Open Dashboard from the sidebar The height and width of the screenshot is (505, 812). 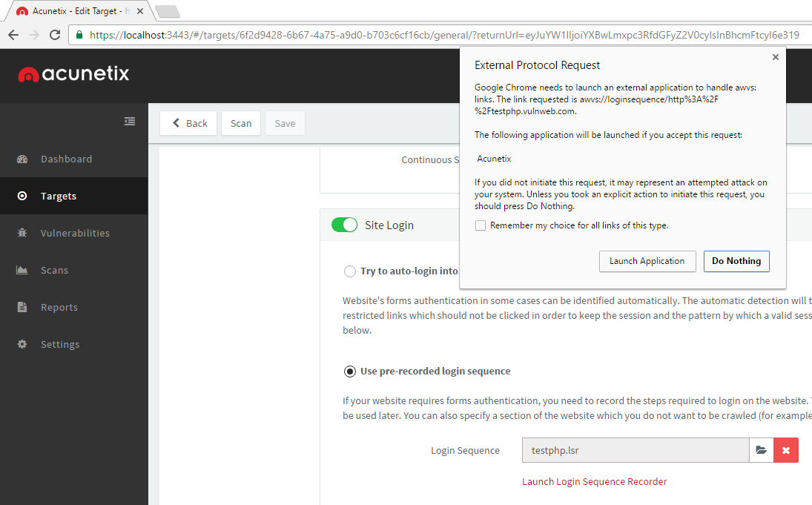pos(74,159)
